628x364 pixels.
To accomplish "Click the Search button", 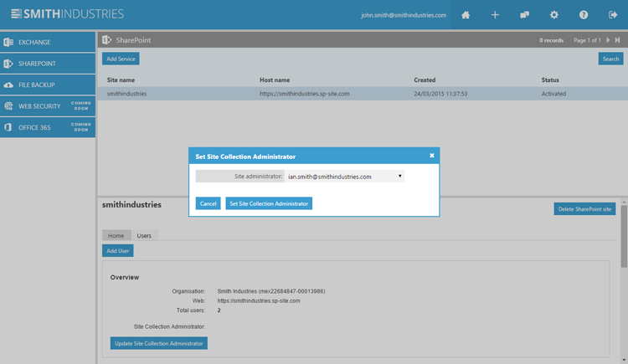I will [610, 59].
